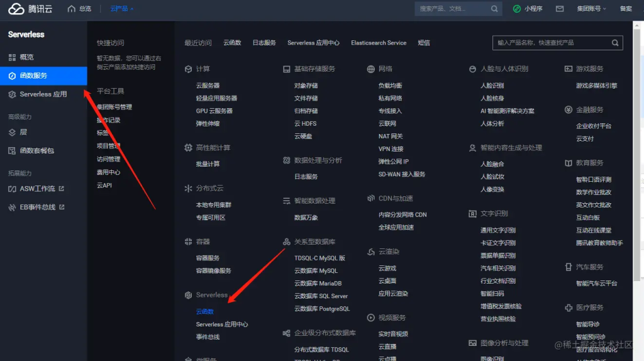Click the 基础存储服务 category icon
Image resolution: width=644 pixels, height=361 pixels.
[x=286, y=69]
